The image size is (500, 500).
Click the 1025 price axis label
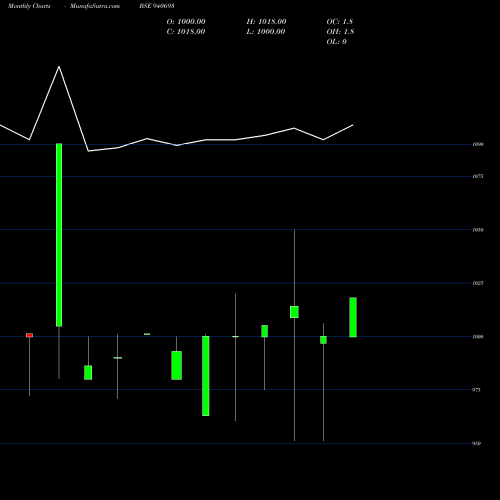tap(478, 283)
